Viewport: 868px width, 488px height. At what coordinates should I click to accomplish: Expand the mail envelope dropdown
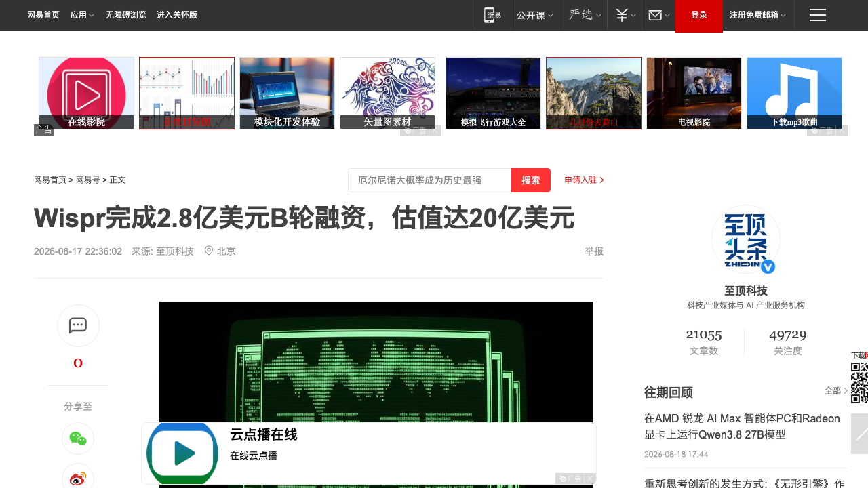[658, 15]
